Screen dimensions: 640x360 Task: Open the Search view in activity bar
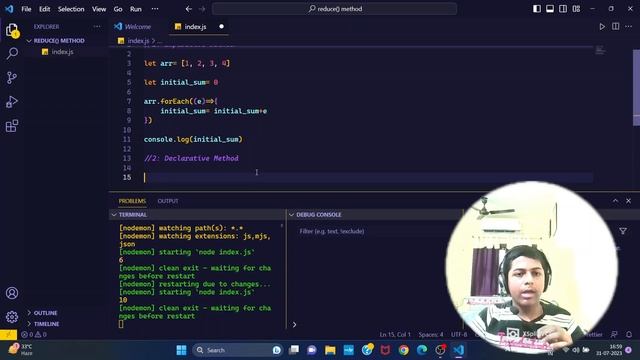(x=12, y=53)
